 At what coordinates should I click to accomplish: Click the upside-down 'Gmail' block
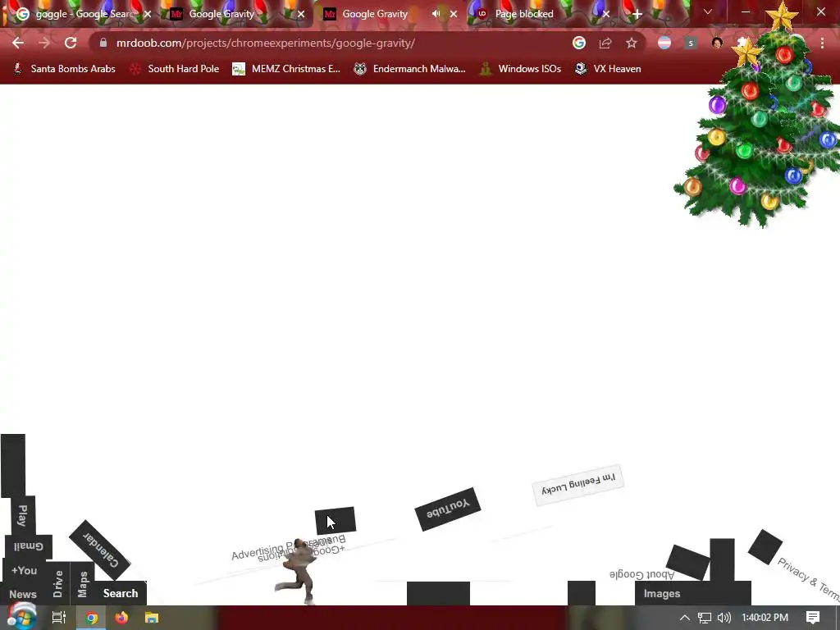pos(29,546)
